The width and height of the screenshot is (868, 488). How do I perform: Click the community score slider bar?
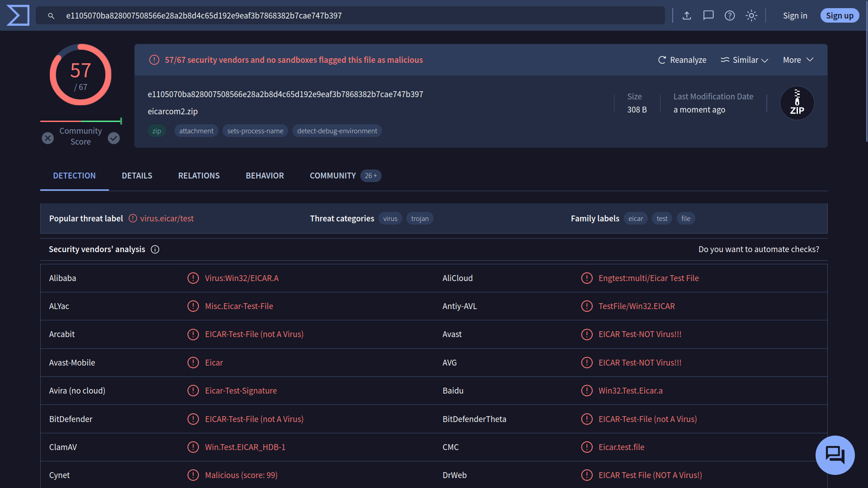click(81, 121)
